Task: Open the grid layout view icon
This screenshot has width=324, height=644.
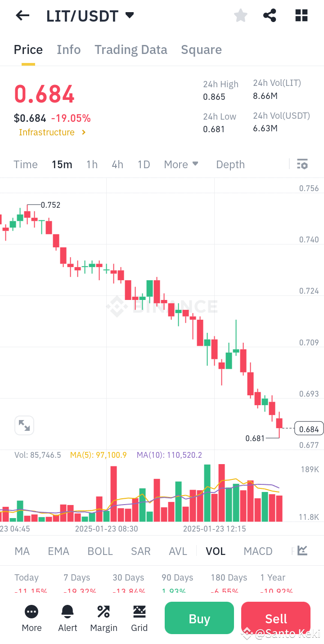Action: (301, 15)
